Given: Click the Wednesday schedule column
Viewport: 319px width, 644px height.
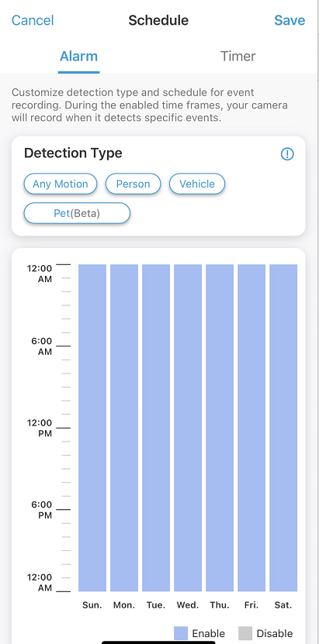Looking at the screenshot, I should tap(188, 428).
